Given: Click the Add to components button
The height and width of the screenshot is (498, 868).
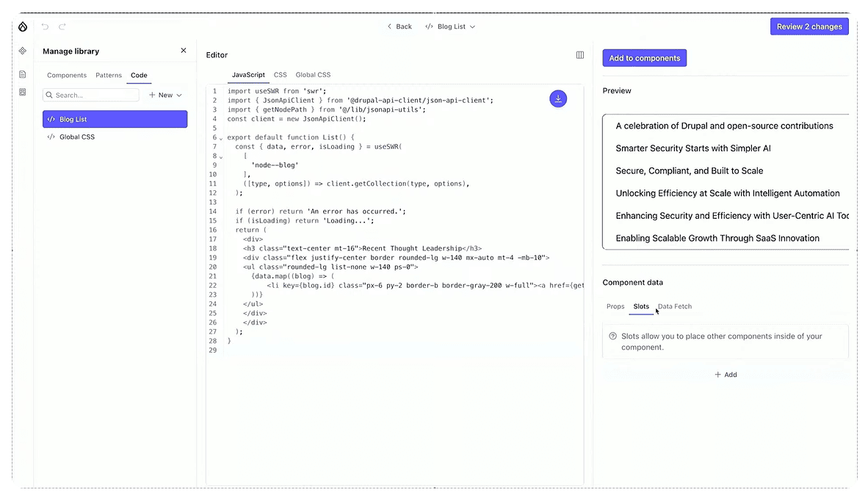Looking at the screenshot, I should point(644,57).
